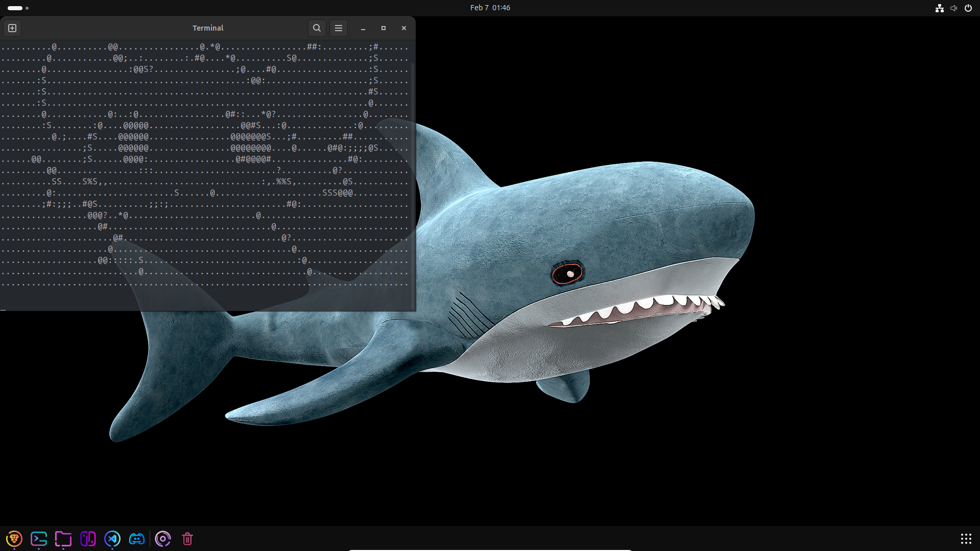Open a new terminal tab
This screenshot has width=980, height=551.
tap(12, 28)
